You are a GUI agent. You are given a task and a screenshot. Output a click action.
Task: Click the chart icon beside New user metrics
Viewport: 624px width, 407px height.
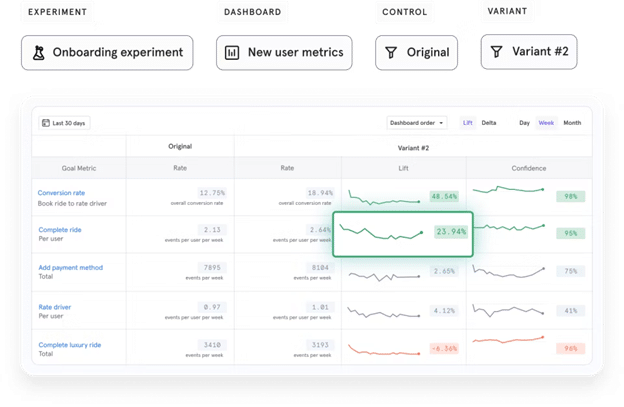[x=233, y=52]
